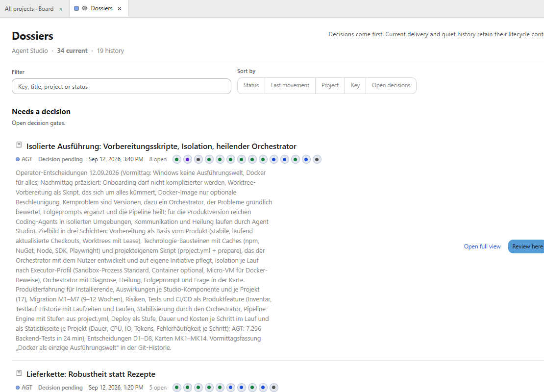The width and height of the screenshot is (544, 392).
Task: Click the first green dot after '5 open'
Action: coord(177,388)
